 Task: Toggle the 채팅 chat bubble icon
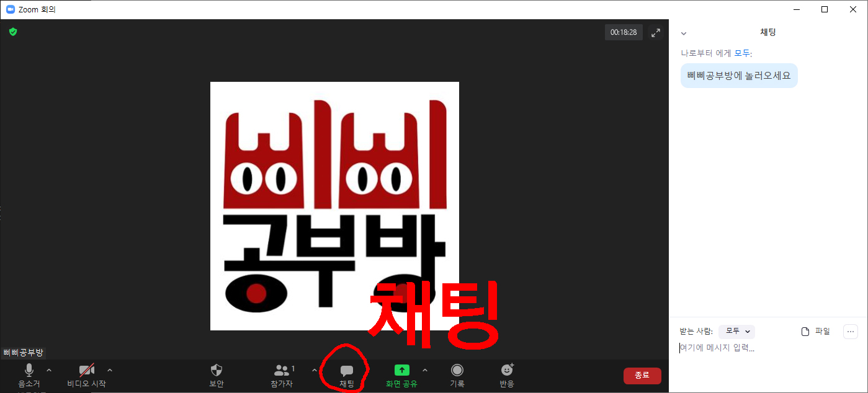pos(347,371)
